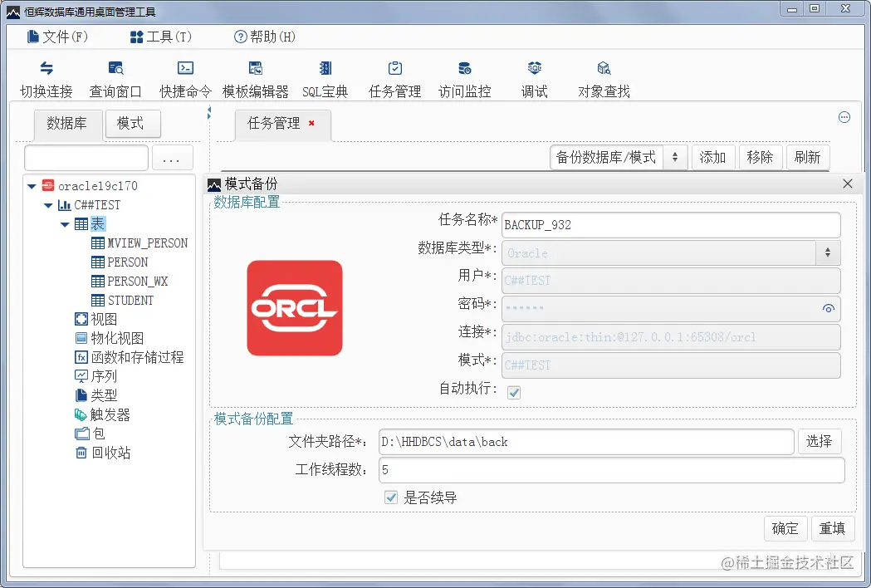Click the left panel collapse arrow handle
This screenshot has height=588, width=871.
[209, 113]
